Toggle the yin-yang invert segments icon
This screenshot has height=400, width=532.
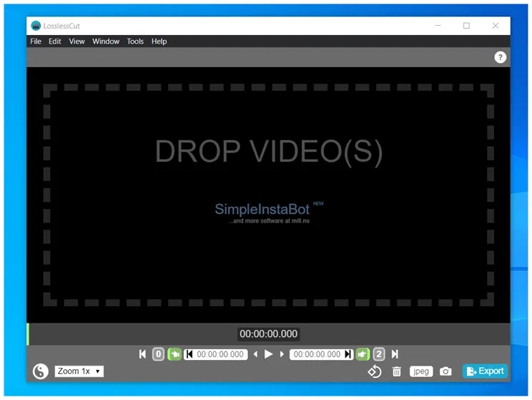(x=40, y=371)
